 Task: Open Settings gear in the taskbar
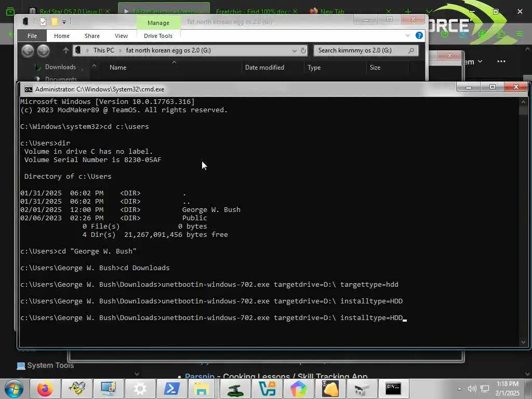click(140, 389)
